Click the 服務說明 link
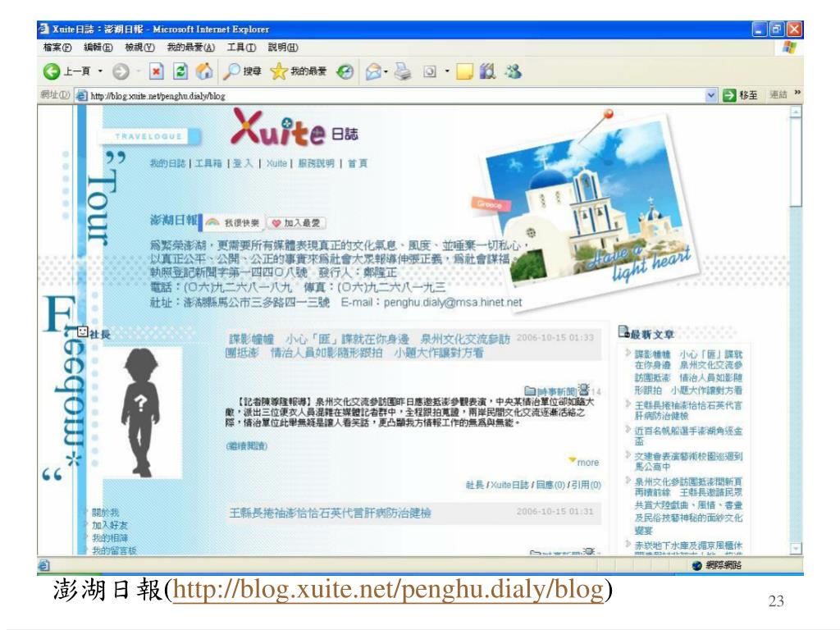Screen dimensions: 840x630 pos(316,163)
